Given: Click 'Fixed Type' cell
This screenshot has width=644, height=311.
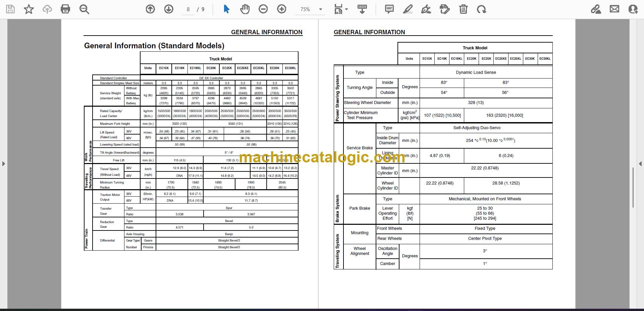Looking at the screenshot, I should point(485,228).
